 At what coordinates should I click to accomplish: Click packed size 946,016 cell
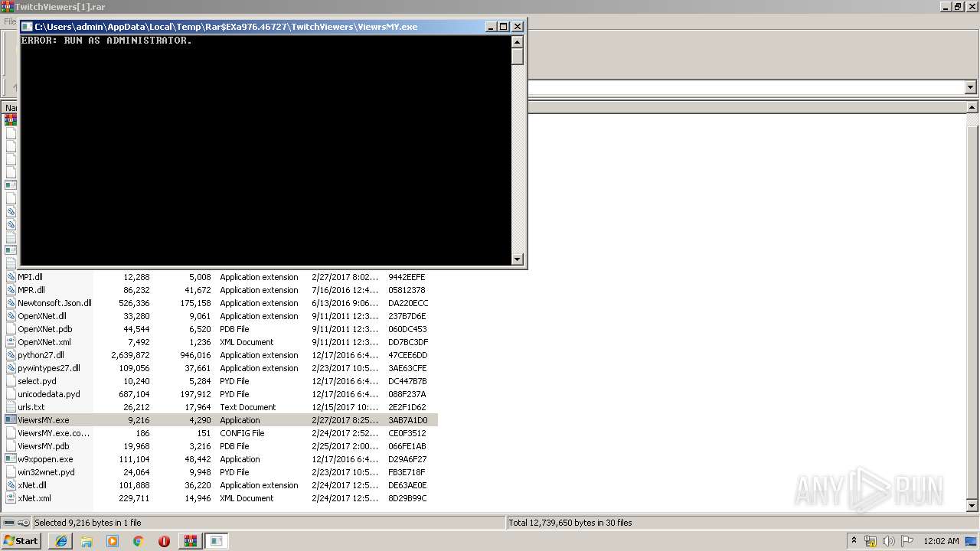click(x=195, y=355)
